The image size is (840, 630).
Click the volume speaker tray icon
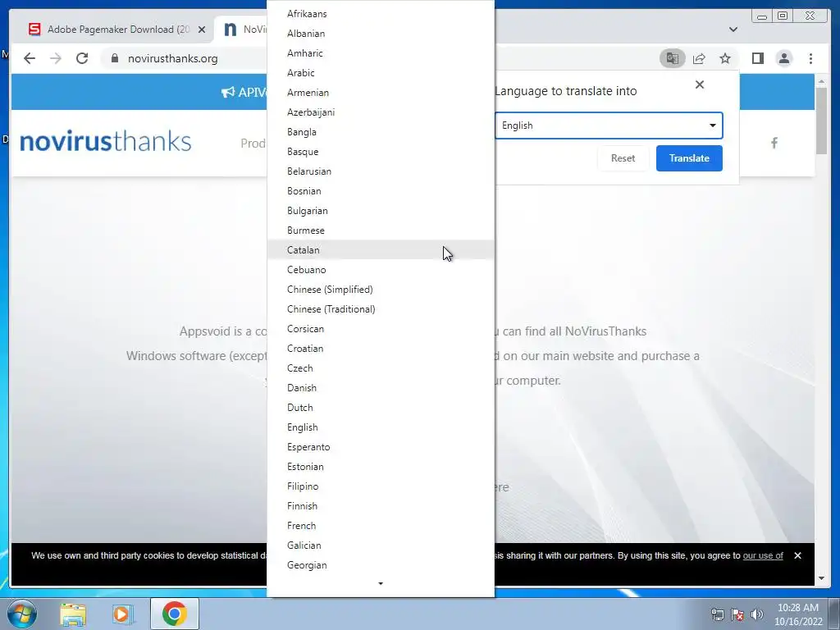(757, 614)
